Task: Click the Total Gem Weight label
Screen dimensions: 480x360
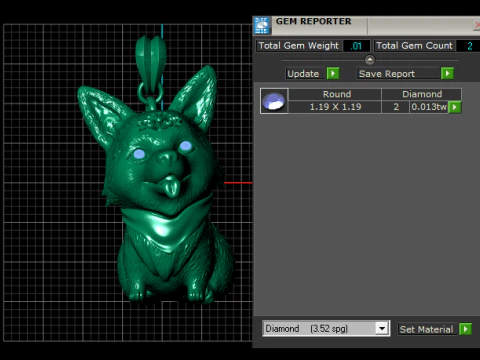Action: (299, 46)
